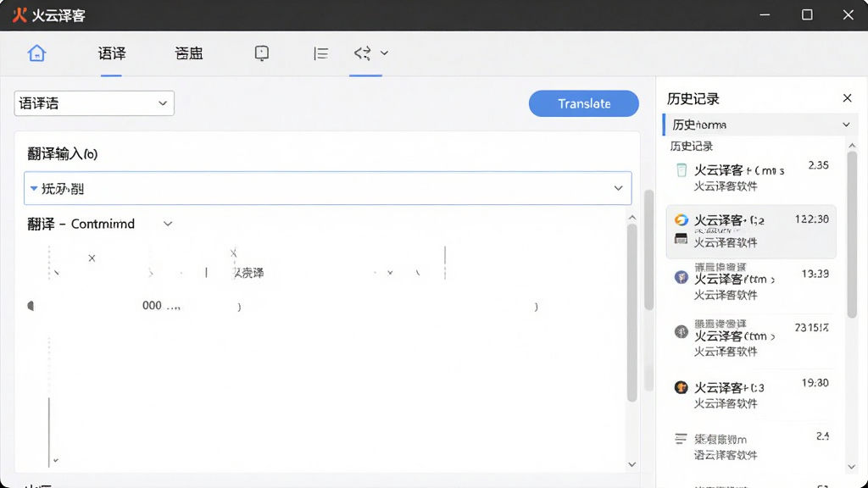
Task: Click the 翻译输入 label above the input box
Action: (63, 154)
